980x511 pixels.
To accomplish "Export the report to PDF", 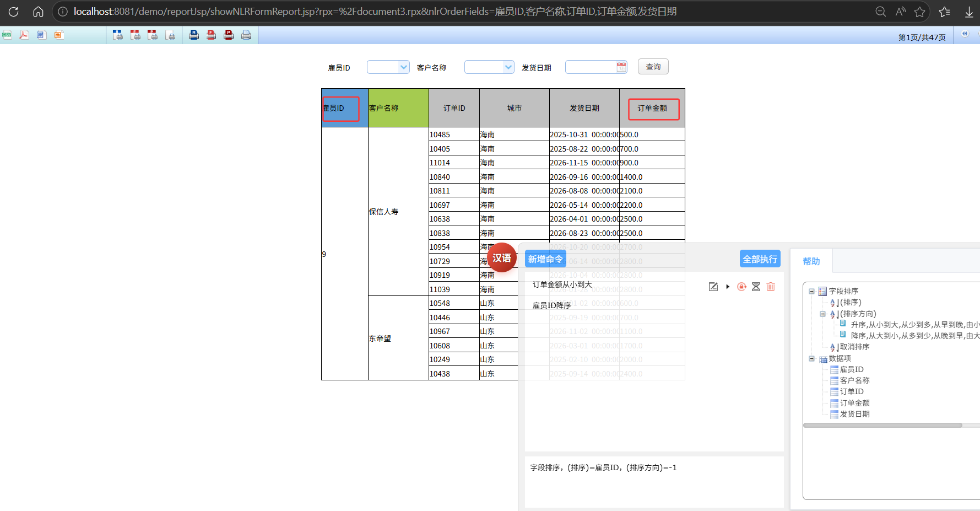I will [24, 35].
